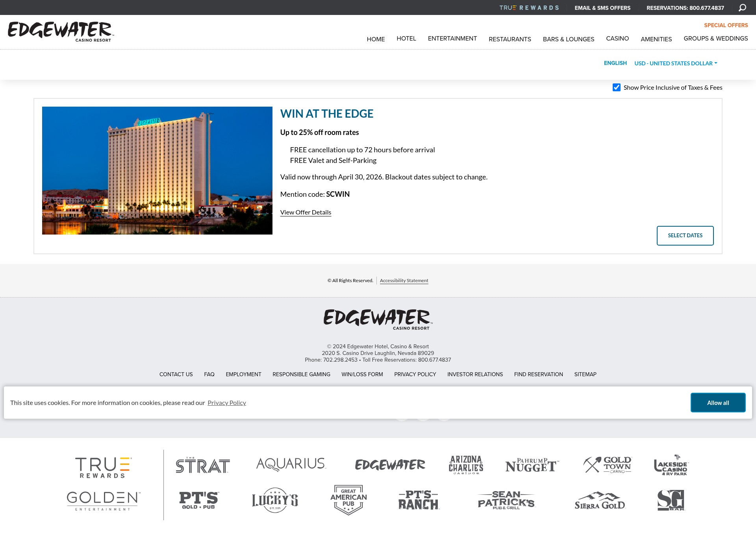This screenshot has height=534, width=756.
Task: Open the Gold Town Casino logo
Action: click(x=607, y=465)
